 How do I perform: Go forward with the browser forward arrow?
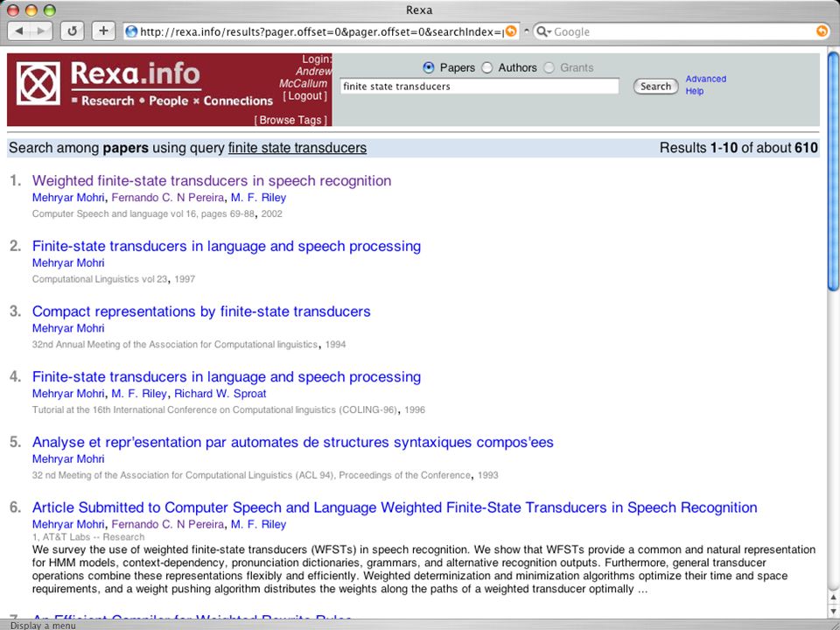coord(41,31)
